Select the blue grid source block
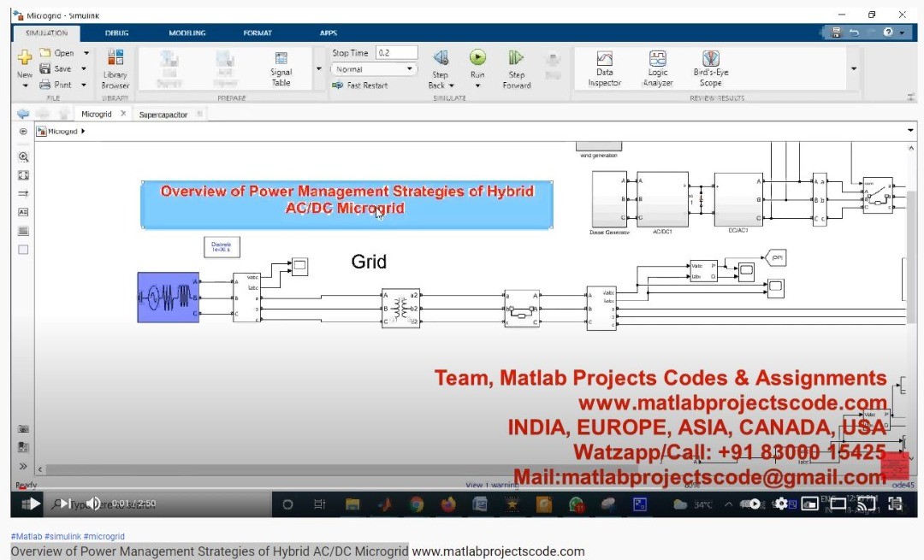 [x=169, y=298]
